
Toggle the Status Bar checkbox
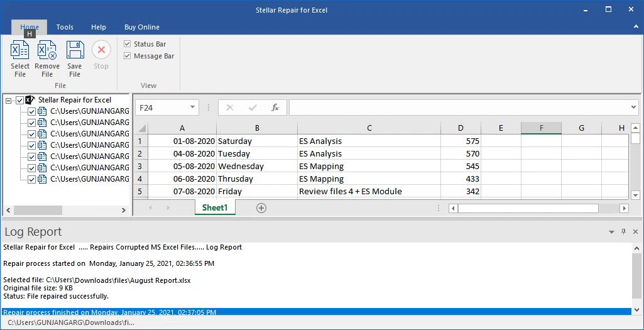128,44
